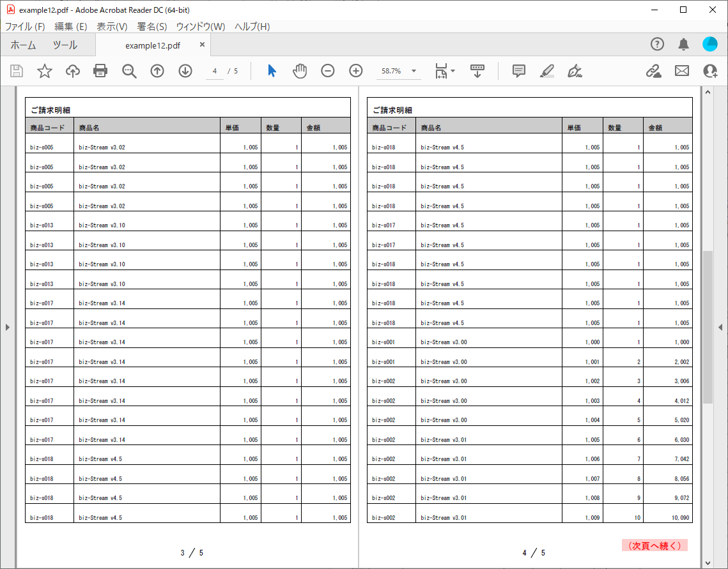Zoom out with the minus button

point(328,71)
